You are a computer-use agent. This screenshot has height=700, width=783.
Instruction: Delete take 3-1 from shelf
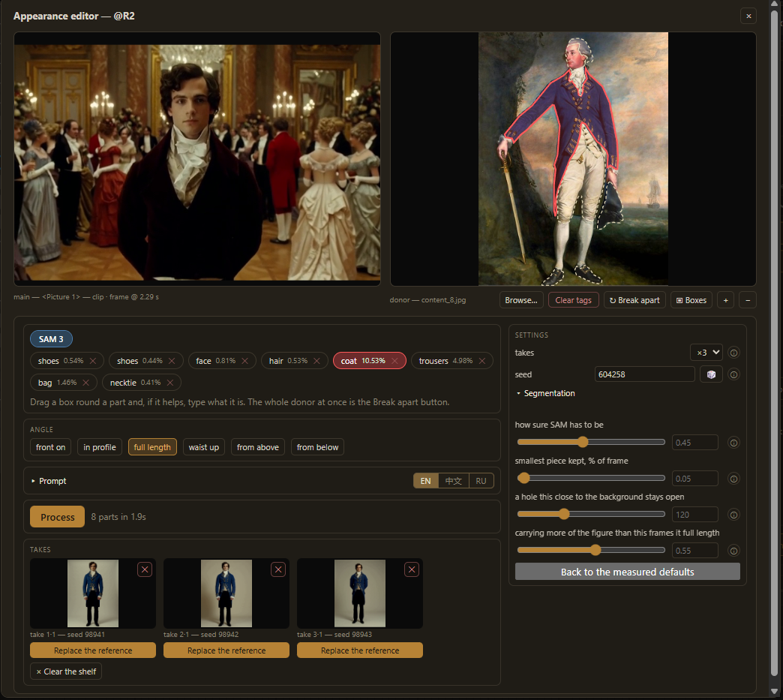[412, 569]
